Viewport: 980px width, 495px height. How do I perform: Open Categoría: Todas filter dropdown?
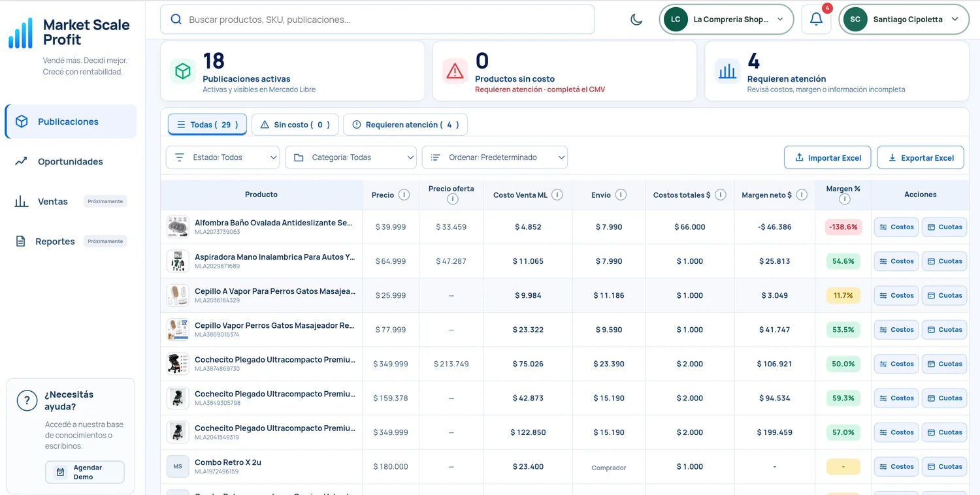coord(351,157)
